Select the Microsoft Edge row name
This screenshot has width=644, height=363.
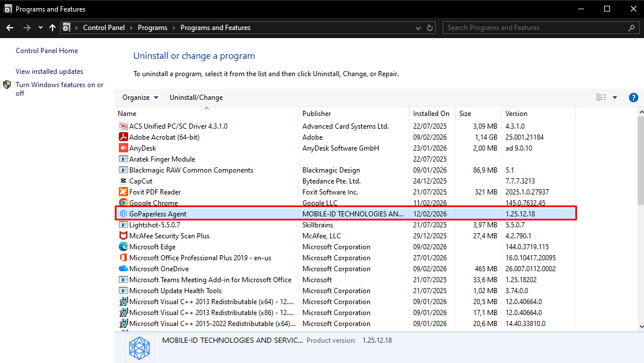[x=152, y=247]
